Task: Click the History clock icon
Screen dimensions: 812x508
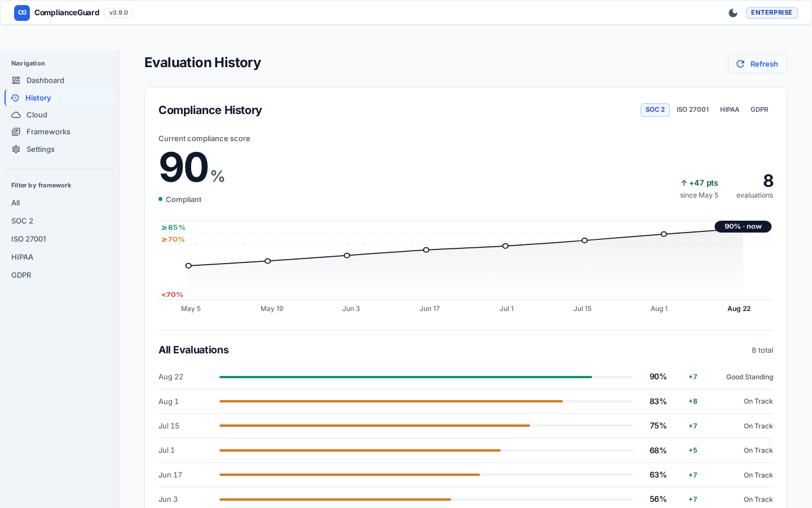Action: pyautogui.click(x=15, y=98)
